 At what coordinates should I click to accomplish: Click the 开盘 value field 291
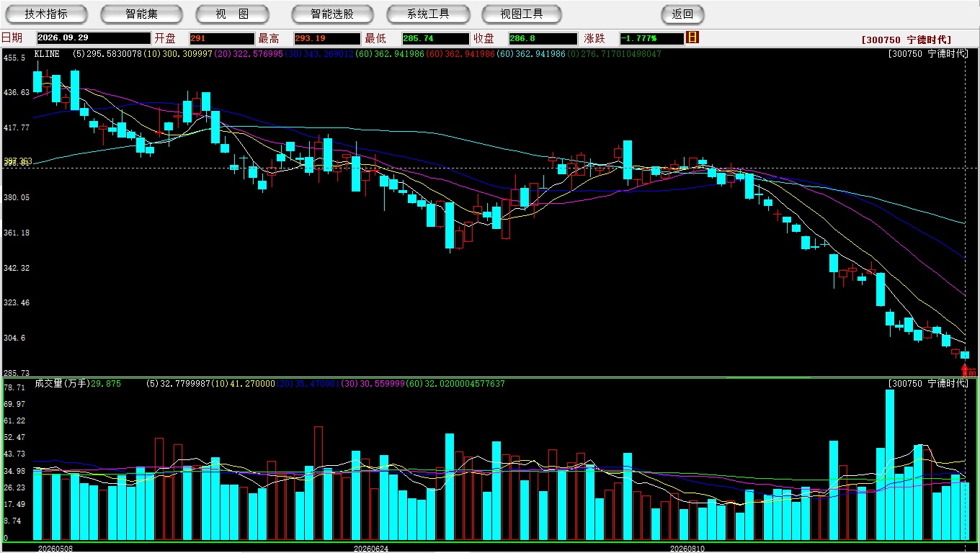click(222, 38)
